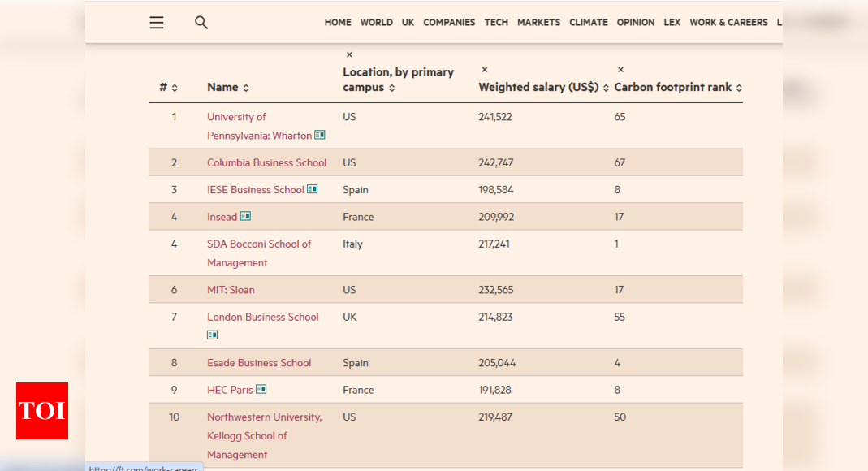Open the Columbia Business School link
Screen dimensions: 868x471
pyautogui.click(x=267, y=162)
